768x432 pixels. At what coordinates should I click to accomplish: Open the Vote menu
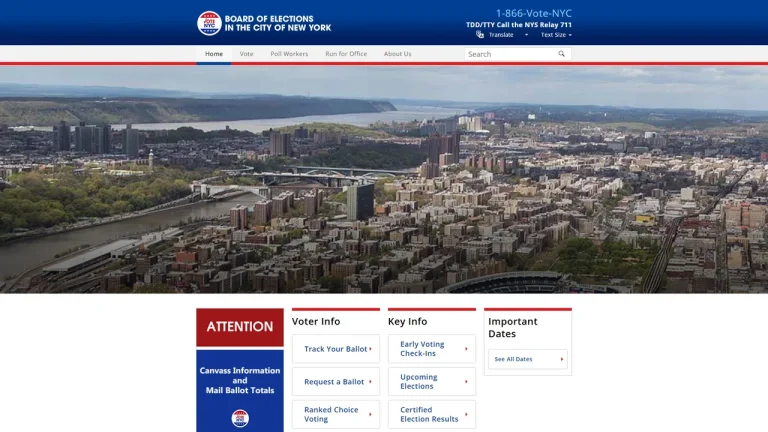click(x=246, y=54)
